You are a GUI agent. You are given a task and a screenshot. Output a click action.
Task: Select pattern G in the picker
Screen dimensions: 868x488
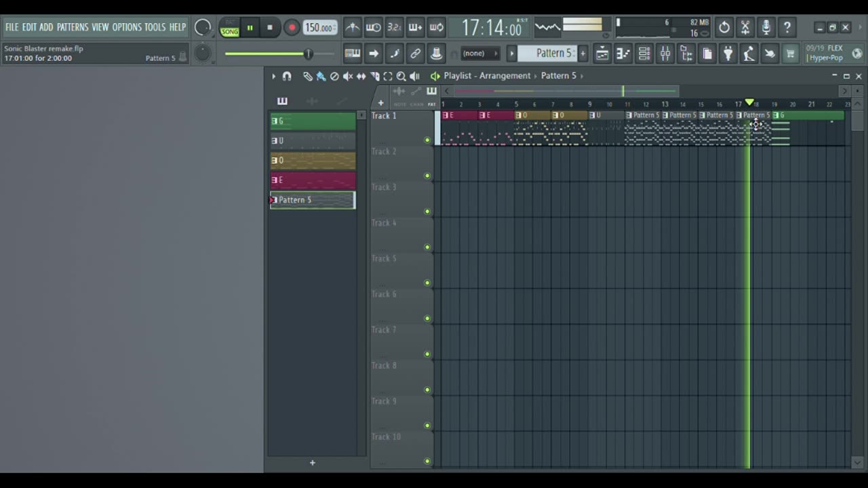point(313,121)
